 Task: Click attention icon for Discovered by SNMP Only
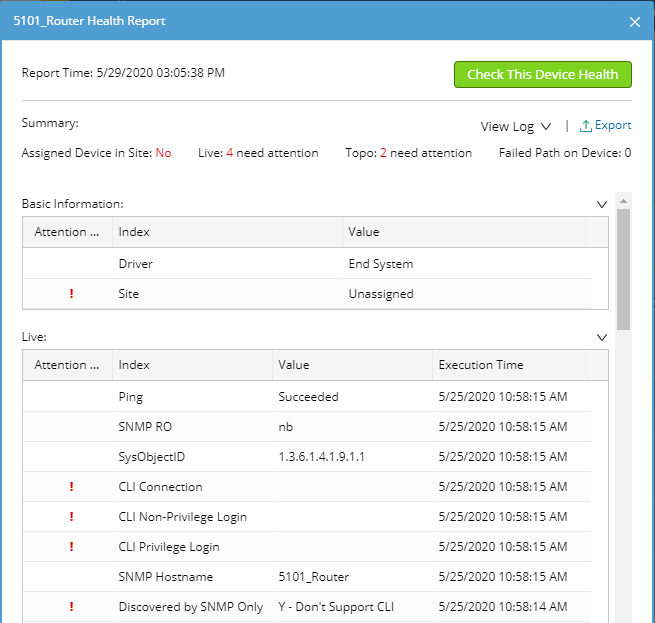click(x=71, y=606)
